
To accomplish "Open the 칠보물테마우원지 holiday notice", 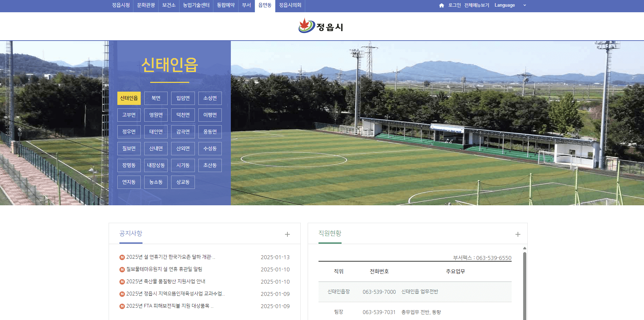I will pos(166,269).
